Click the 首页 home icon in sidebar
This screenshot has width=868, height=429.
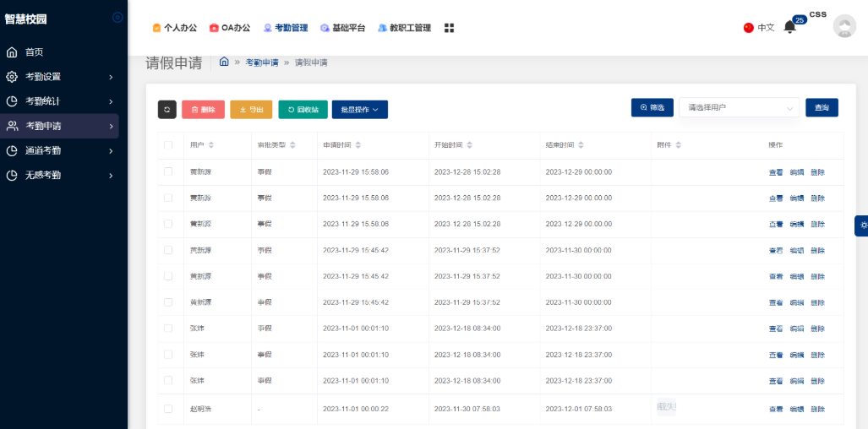[x=12, y=52]
